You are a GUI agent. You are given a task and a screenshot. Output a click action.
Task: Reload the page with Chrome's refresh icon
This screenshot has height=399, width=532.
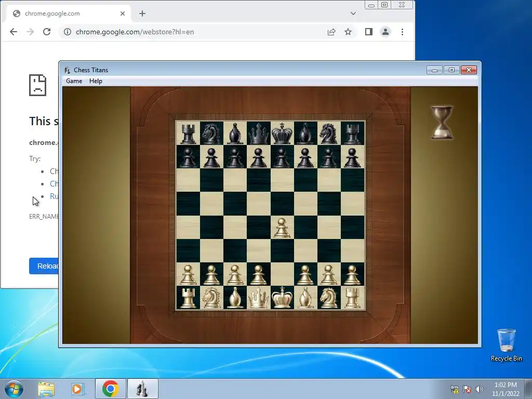pos(47,32)
